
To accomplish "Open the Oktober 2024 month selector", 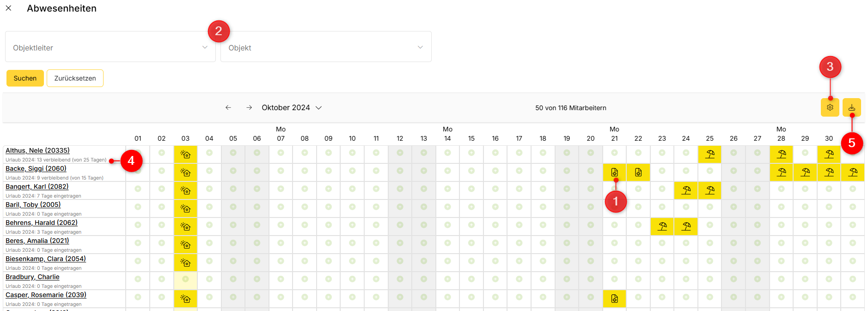I will click(x=291, y=107).
